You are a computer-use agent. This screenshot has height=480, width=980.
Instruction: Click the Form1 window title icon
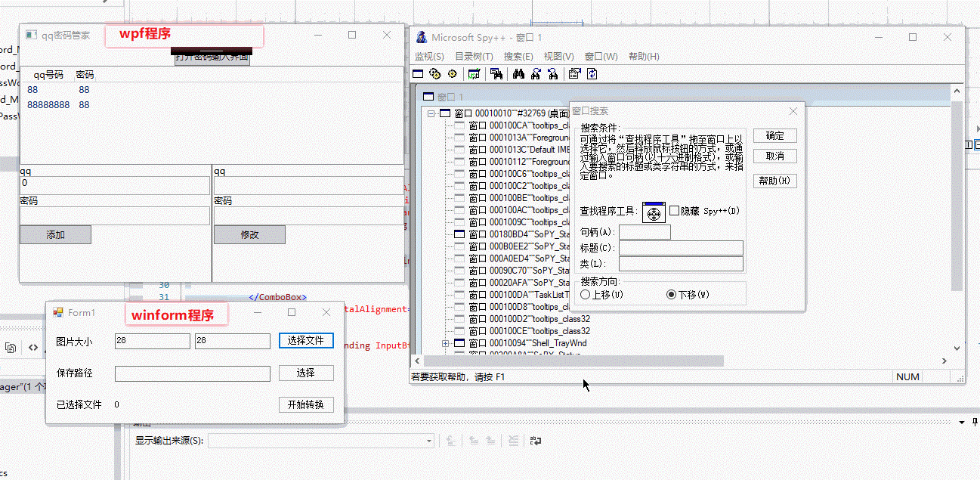[58, 312]
